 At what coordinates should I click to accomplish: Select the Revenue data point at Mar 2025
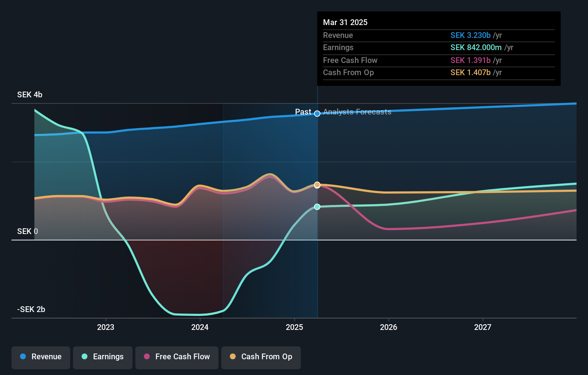[317, 114]
